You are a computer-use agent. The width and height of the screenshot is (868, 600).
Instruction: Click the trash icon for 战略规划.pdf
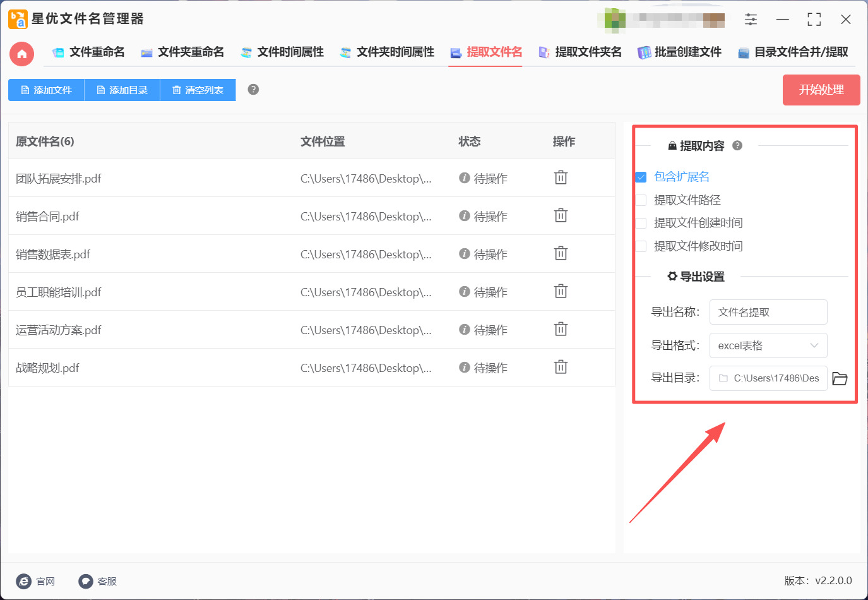pos(561,367)
